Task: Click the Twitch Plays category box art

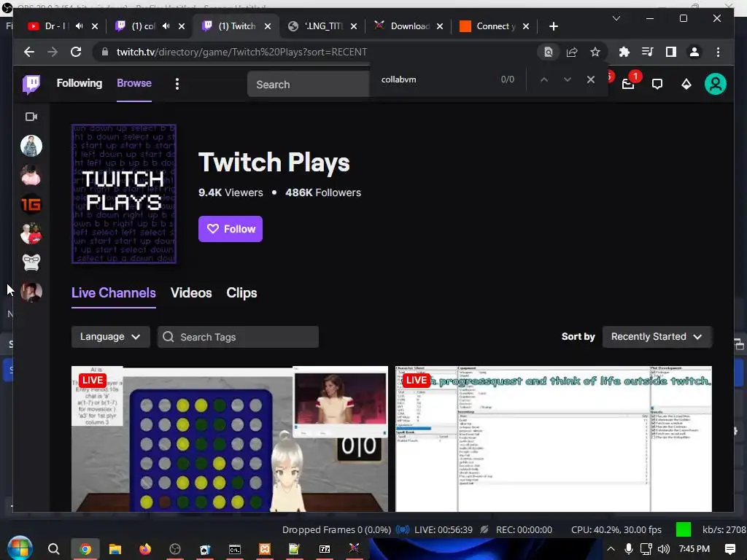Action: [124, 194]
